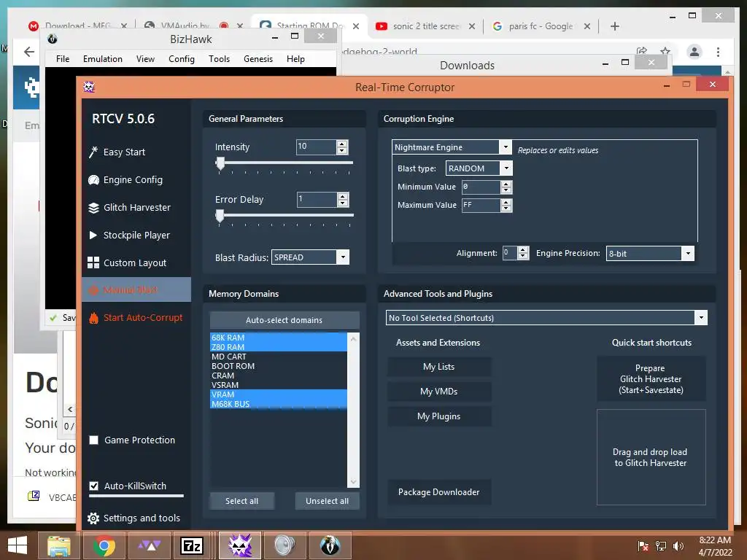Click the Chrome back arrow
This screenshot has height=560, width=747.
(x=29, y=52)
